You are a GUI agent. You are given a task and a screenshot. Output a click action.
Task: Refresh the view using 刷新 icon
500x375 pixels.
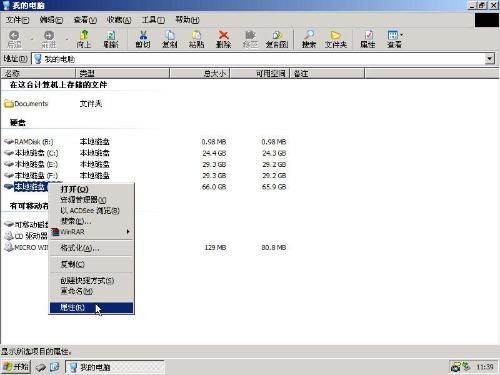[x=111, y=39]
